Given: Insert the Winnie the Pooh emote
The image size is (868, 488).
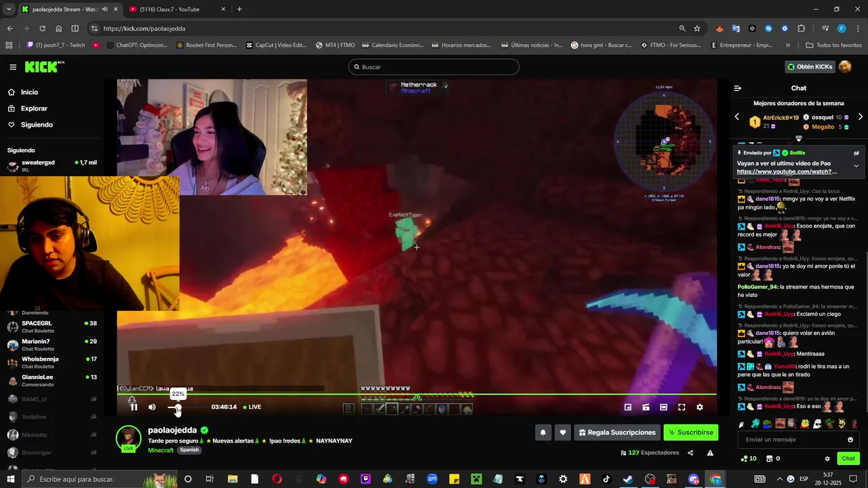Looking at the screenshot, I should [x=806, y=424].
